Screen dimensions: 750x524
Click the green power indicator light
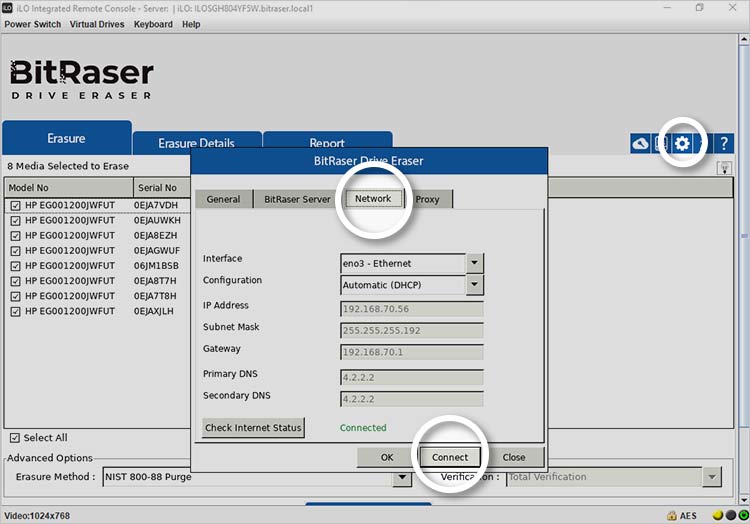(743, 515)
